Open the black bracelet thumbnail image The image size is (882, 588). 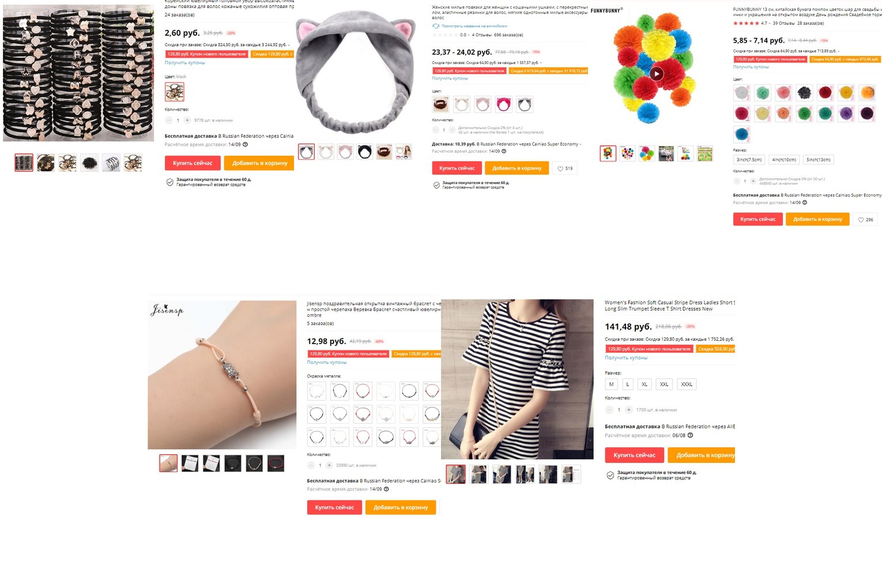(233, 463)
